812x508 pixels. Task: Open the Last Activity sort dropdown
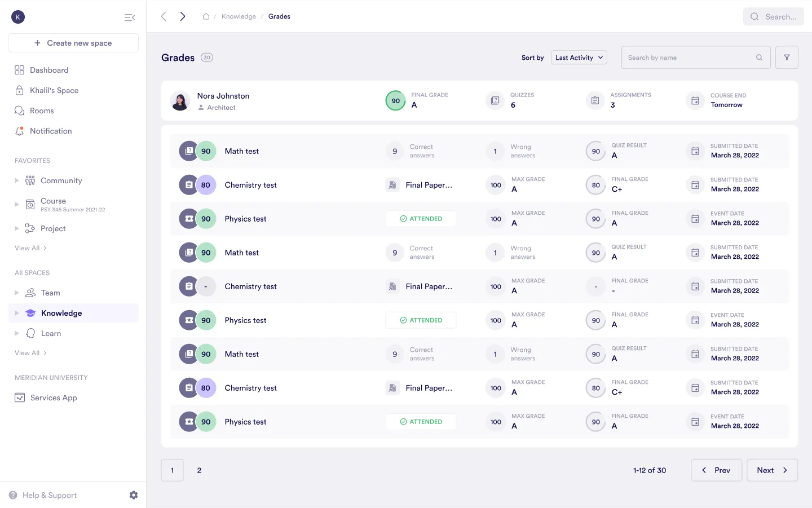(579, 58)
